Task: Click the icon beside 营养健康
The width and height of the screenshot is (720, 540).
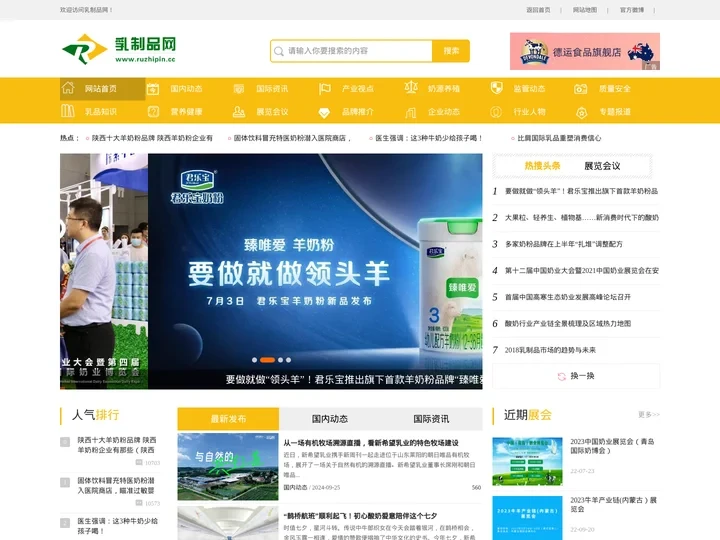Action: [x=153, y=112]
